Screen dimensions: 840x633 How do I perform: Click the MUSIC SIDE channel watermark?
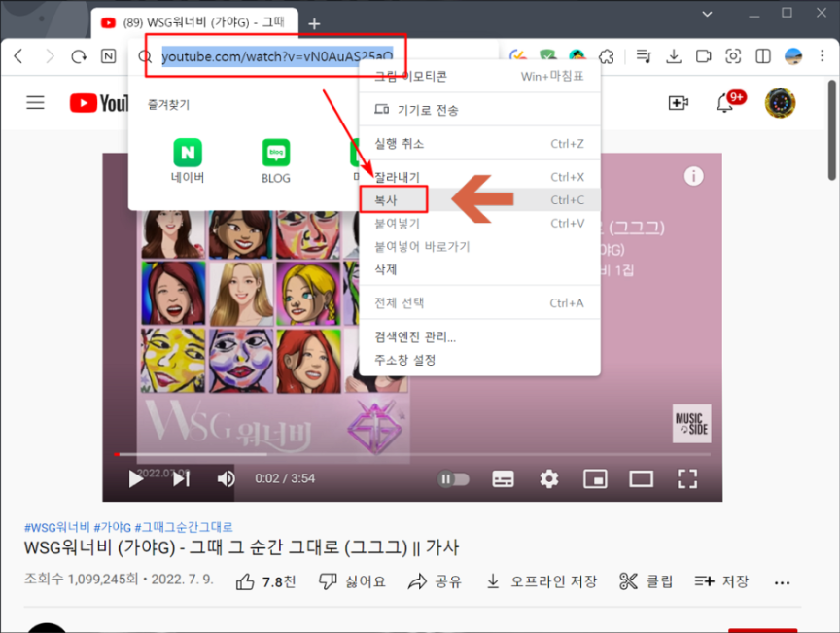coord(691,423)
